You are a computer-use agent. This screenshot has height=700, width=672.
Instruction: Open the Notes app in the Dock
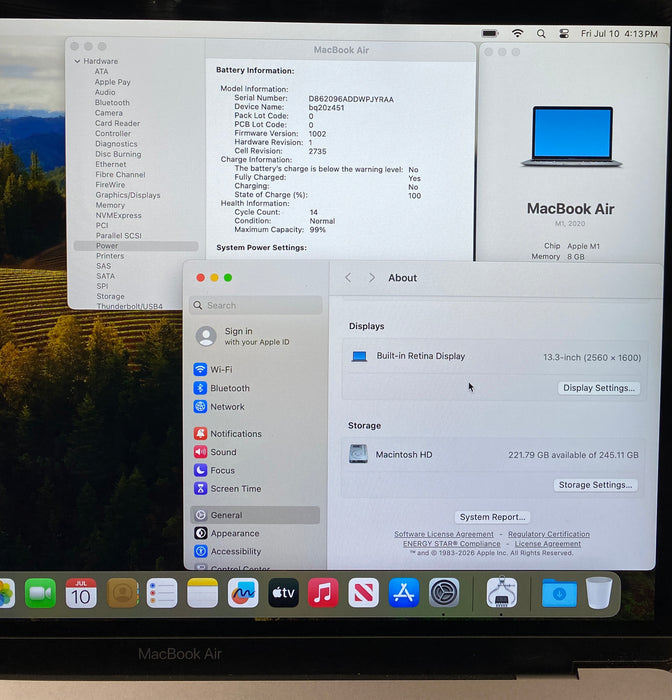(x=202, y=593)
